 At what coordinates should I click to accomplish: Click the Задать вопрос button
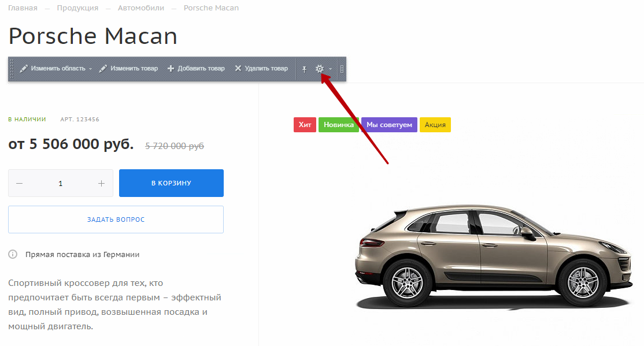116,219
